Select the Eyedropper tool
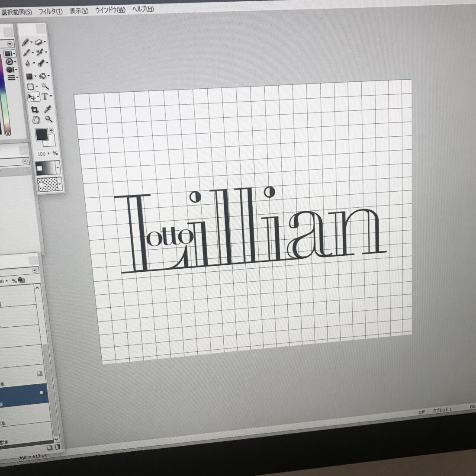The width and height of the screenshot is (476, 476). pyautogui.click(x=48, y=109)
